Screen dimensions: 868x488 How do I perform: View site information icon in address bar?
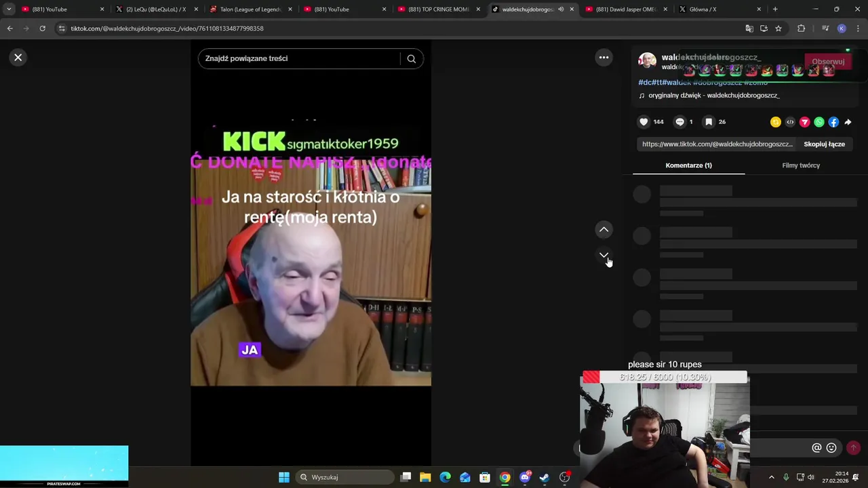[x=62, y=28]
